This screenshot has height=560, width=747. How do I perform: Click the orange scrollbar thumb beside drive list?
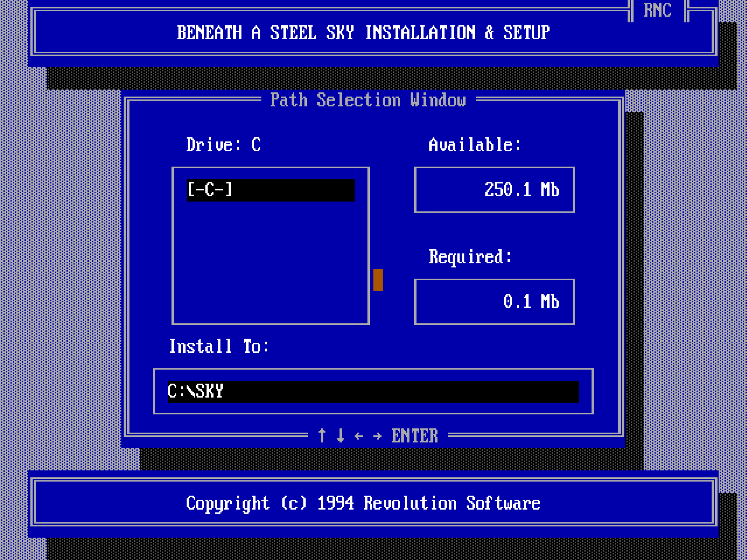pyautogui.click(x=378, y=280)
